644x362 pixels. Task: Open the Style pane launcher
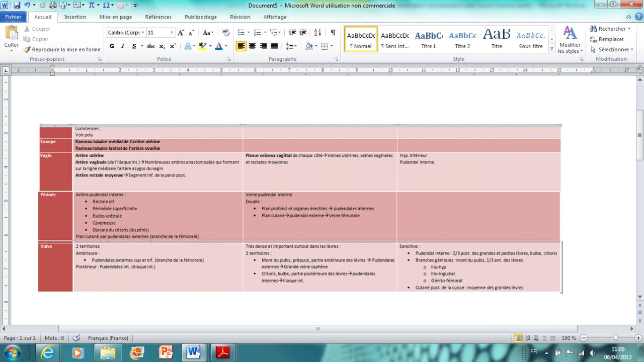pos(582,59)
